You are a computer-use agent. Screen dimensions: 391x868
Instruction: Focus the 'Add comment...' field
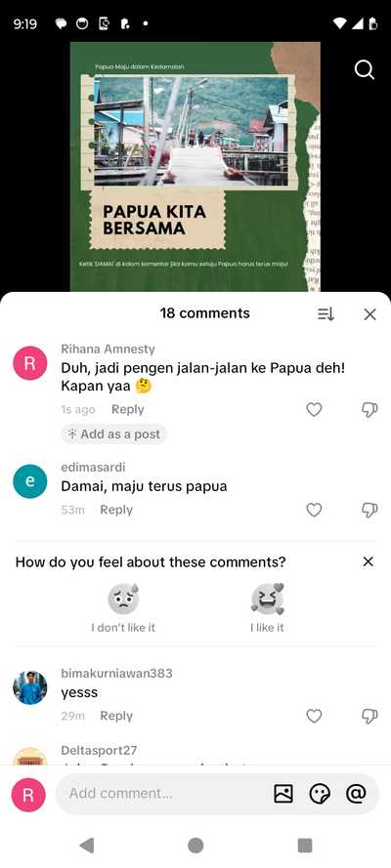[164, 793]
